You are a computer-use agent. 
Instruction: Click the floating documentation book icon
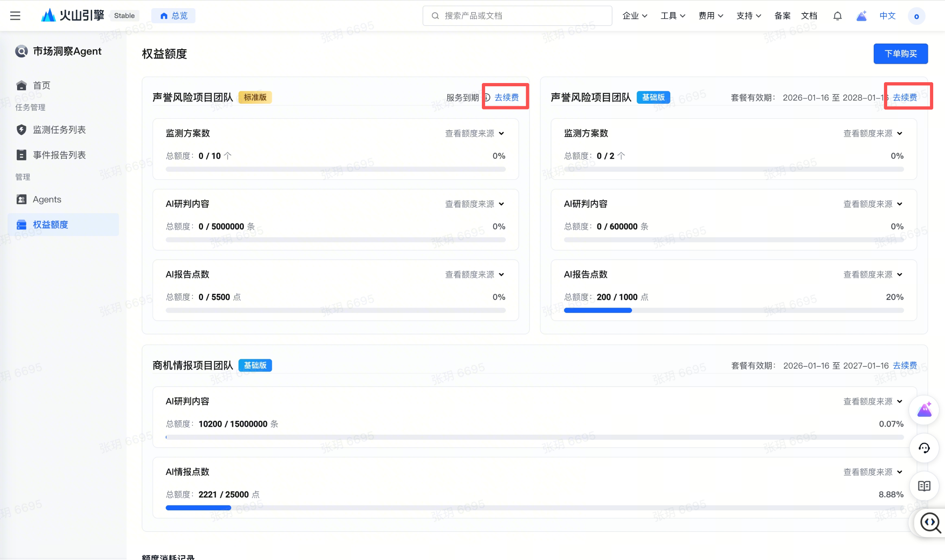point(924,486)
